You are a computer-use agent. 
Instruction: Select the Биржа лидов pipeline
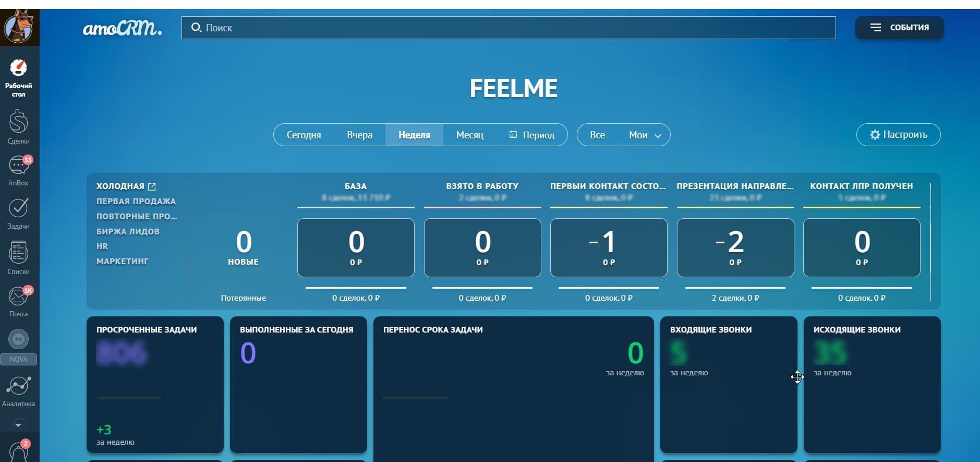pyautogui.click(x=128, y=231)
